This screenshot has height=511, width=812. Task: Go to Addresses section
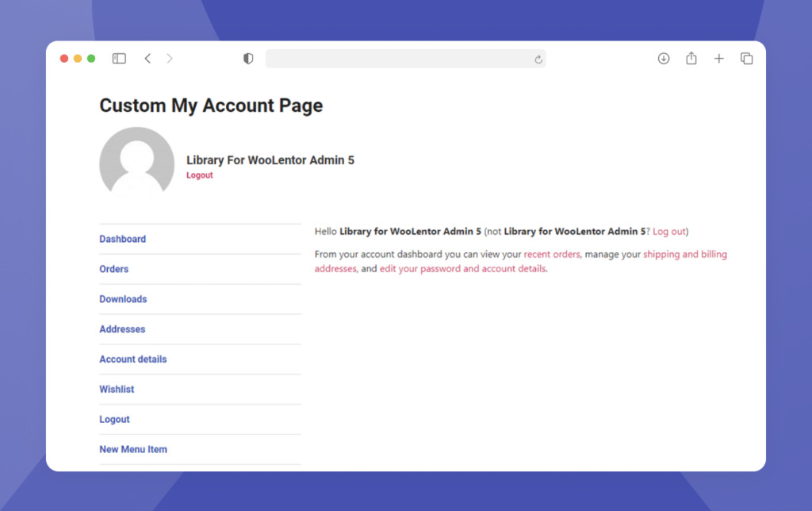pos(122,329)
